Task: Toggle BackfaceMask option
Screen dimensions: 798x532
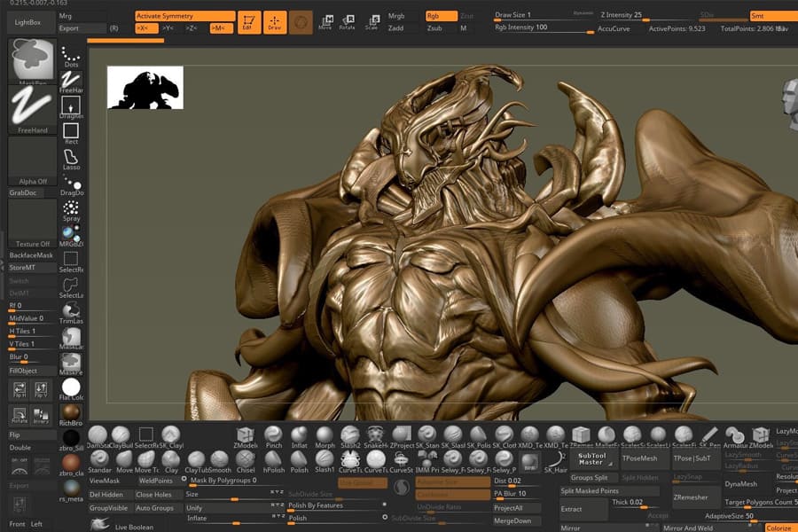Action: pos(31,254)
